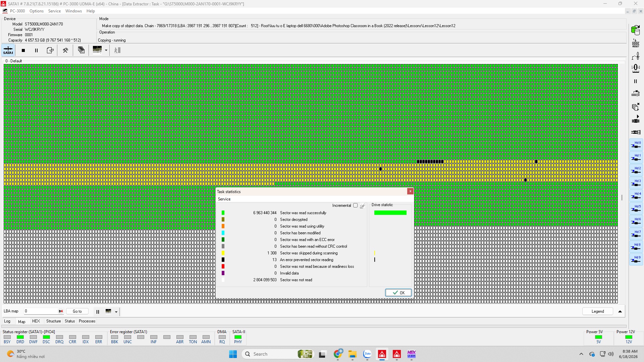The image size is (644, 362).
Task: Open the Windows menu
Action: coord(73,11)
